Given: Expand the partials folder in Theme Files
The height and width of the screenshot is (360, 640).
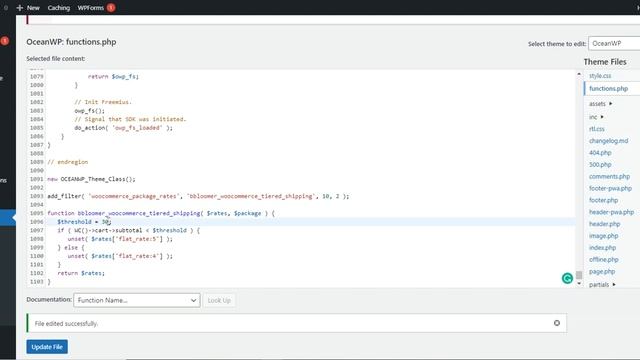Looking at the screenshot, I should 602,284.
